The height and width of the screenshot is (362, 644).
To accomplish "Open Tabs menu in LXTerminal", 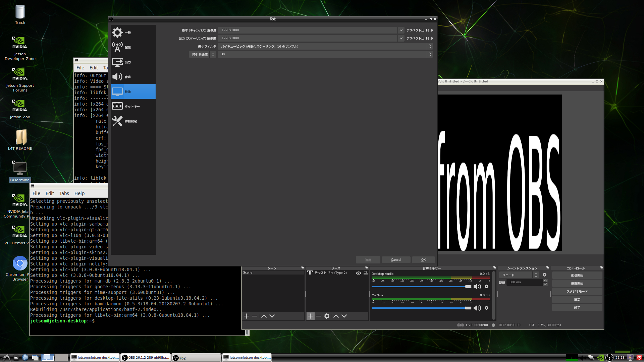I will click(x=64, y=193).
